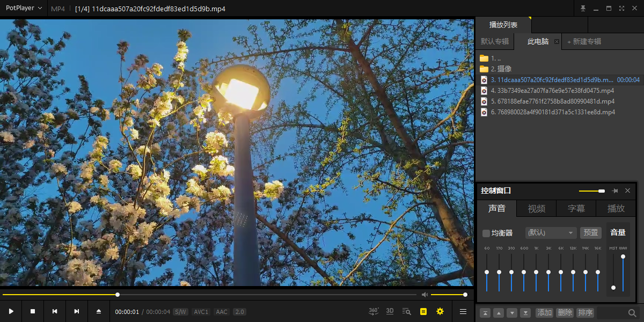Switch to the 视频 tab

click(x=536, y=208)
